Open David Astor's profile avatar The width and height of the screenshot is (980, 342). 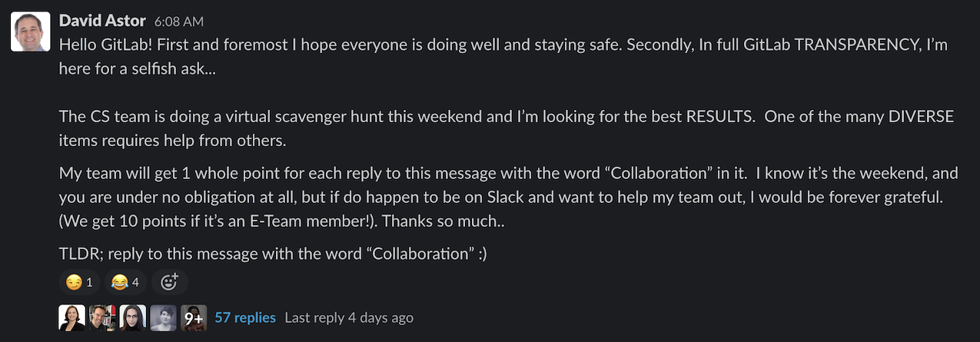(x=31, y=32)
